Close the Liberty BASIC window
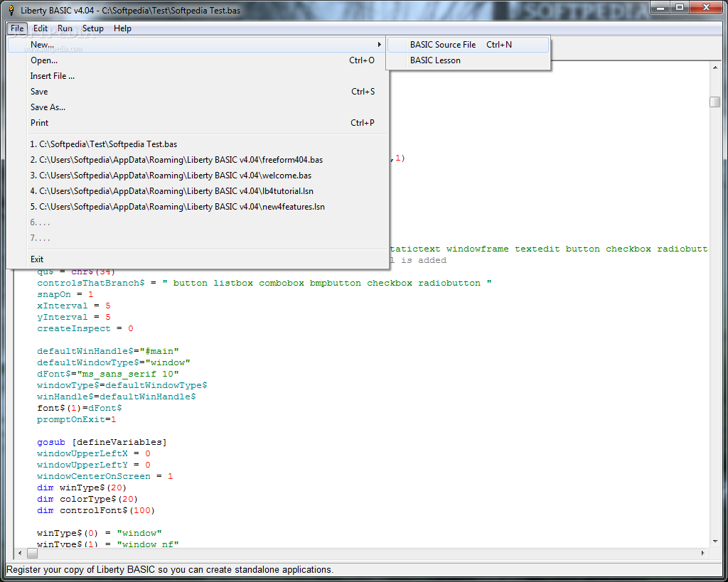Screen dimensions: 728x582 pyautogui.click(x=706, y=8)
